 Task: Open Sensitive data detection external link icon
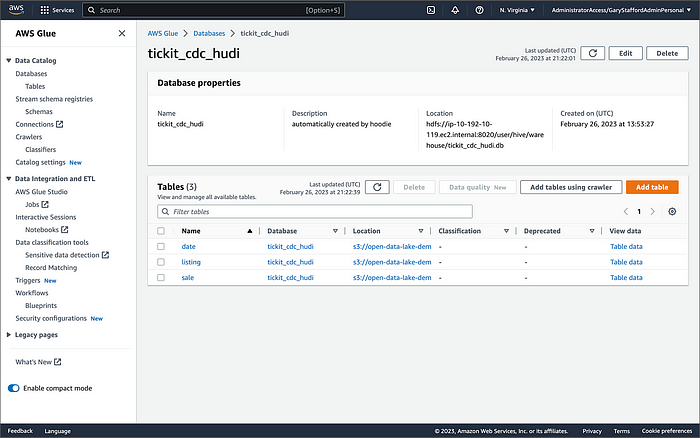(105, 255)
